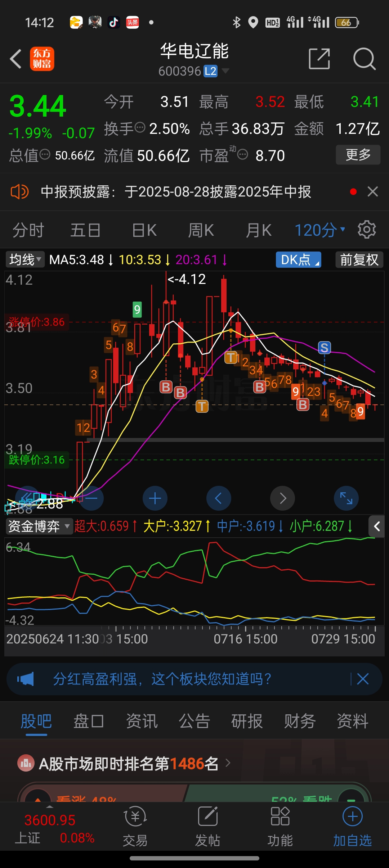Open the 股吧 tab
Image resolution: width=389 pixels, height=868 pixels.
point(36,721)
